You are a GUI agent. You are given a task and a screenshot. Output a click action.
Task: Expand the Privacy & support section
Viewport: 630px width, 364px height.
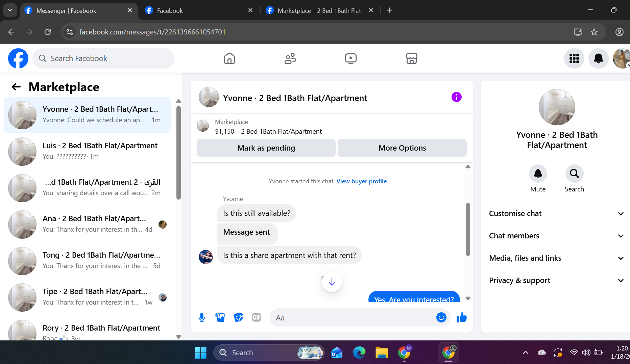(x=556, y=280)
